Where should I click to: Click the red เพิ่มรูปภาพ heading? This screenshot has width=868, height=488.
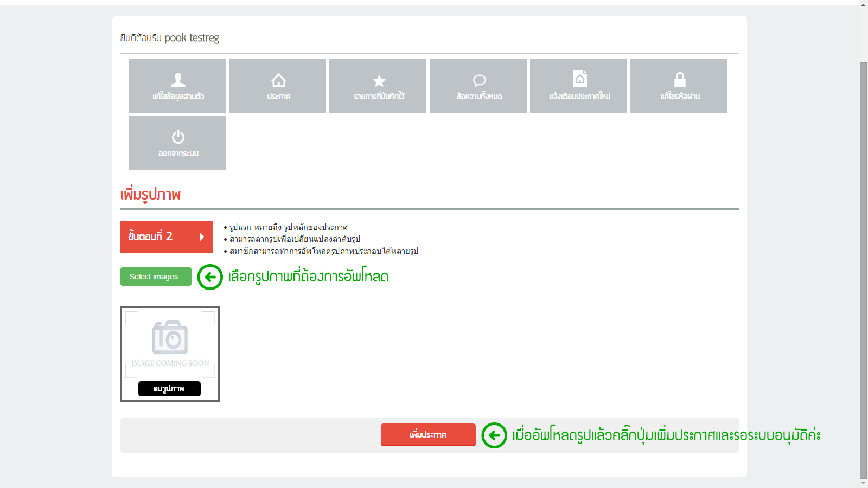(x=151, y=195)
